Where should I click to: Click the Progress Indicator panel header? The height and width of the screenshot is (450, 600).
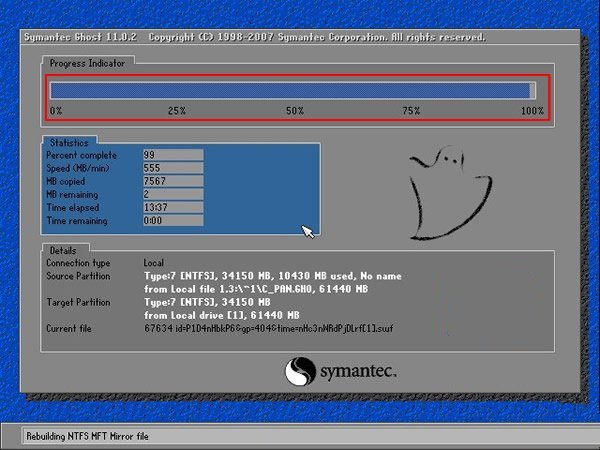click(88, 62)
